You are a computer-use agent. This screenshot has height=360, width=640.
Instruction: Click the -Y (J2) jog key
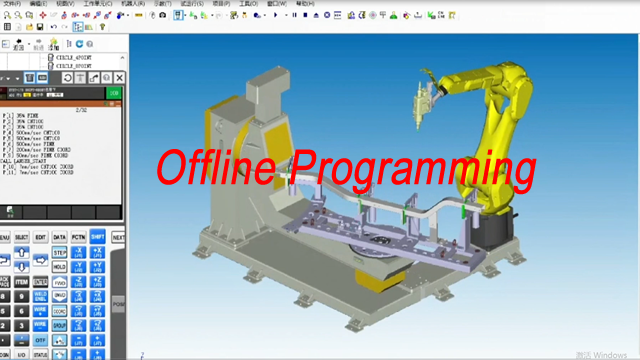[78, 267]
